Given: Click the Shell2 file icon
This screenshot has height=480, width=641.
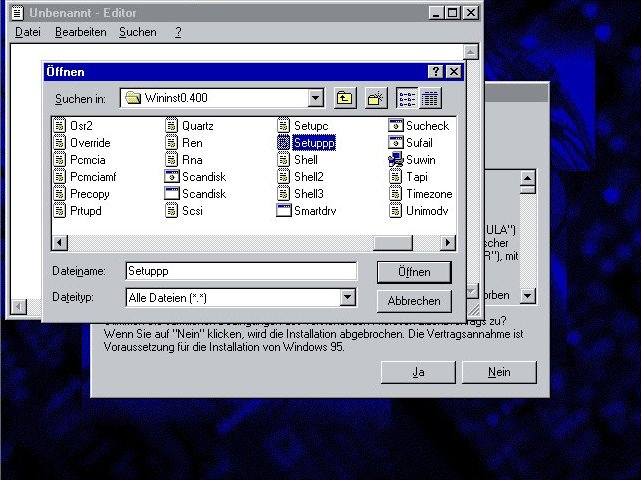Looking at the screenshot, I should coord(284,177).
